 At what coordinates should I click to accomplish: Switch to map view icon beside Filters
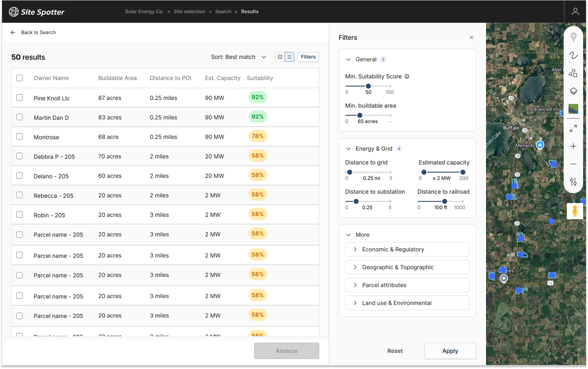tap(280, 57)
